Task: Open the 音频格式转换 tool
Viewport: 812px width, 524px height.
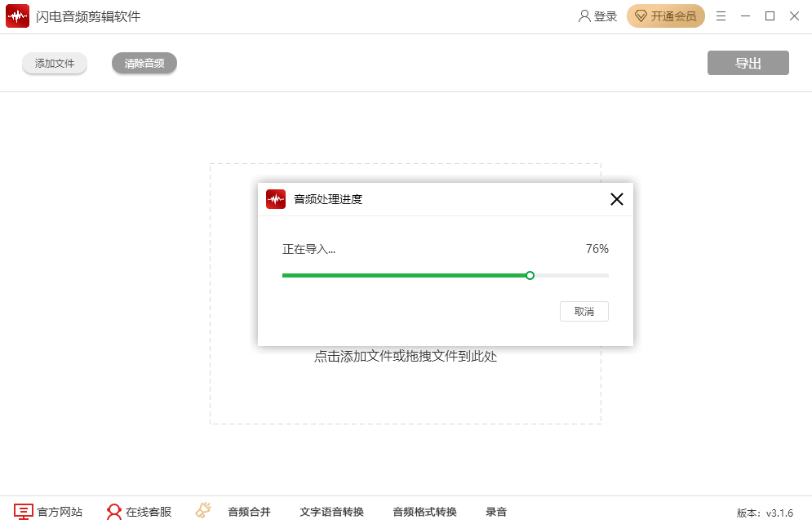Action: [424, 512]
